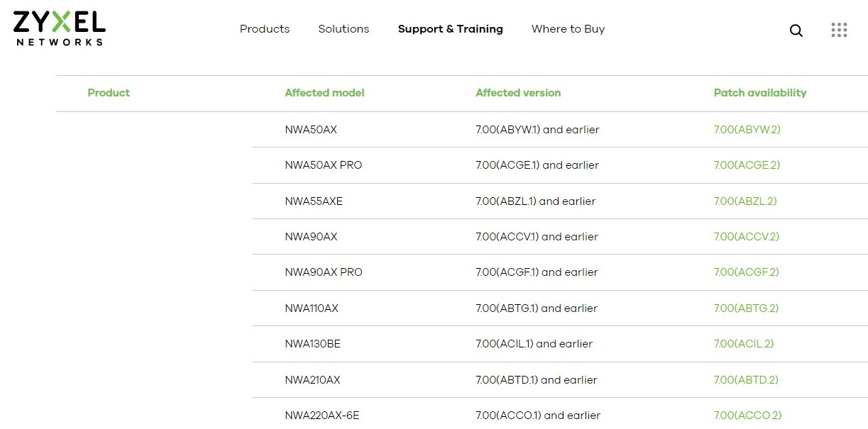Click the Affected model column header
Screen dimensions: 868x429
[324, 93]
